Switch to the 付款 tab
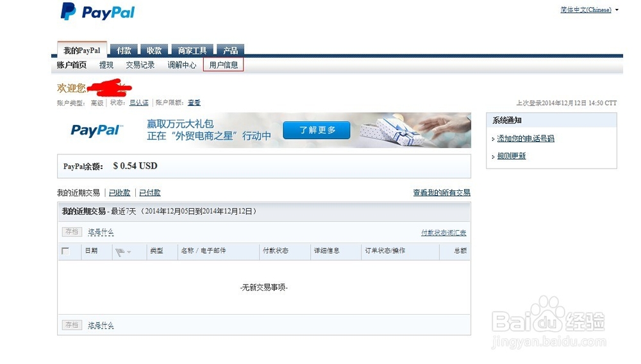This screenshot has width=641, height=364. click(x=124, y=50)
